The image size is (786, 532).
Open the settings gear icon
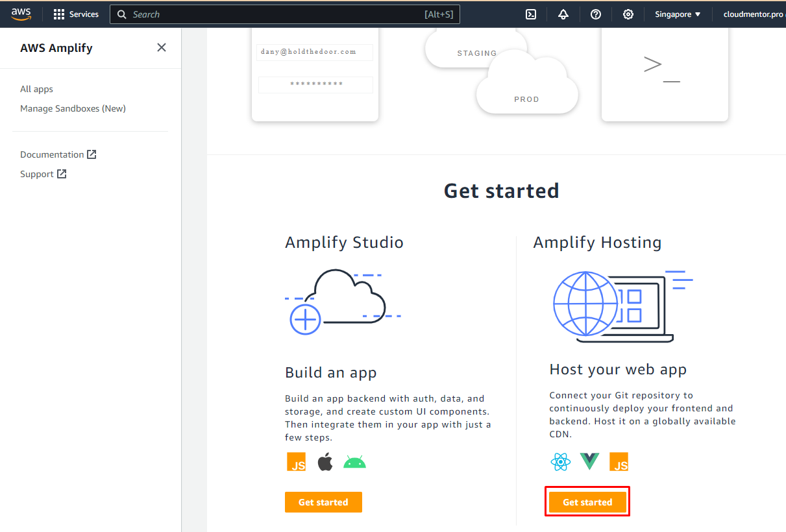point(628,14)
